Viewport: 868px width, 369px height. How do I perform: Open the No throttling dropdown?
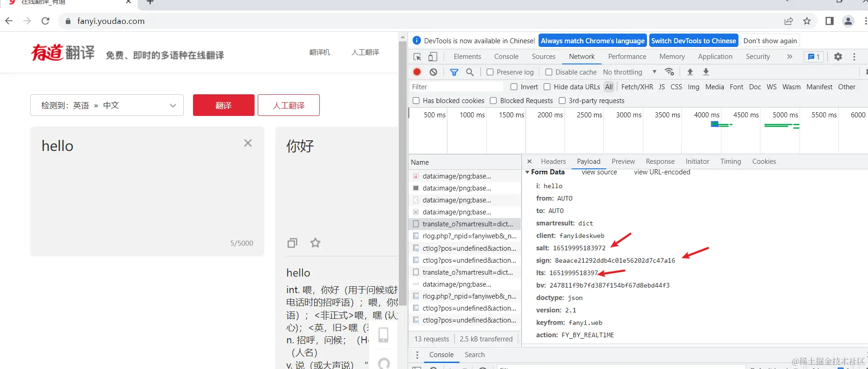pos(630,72)
